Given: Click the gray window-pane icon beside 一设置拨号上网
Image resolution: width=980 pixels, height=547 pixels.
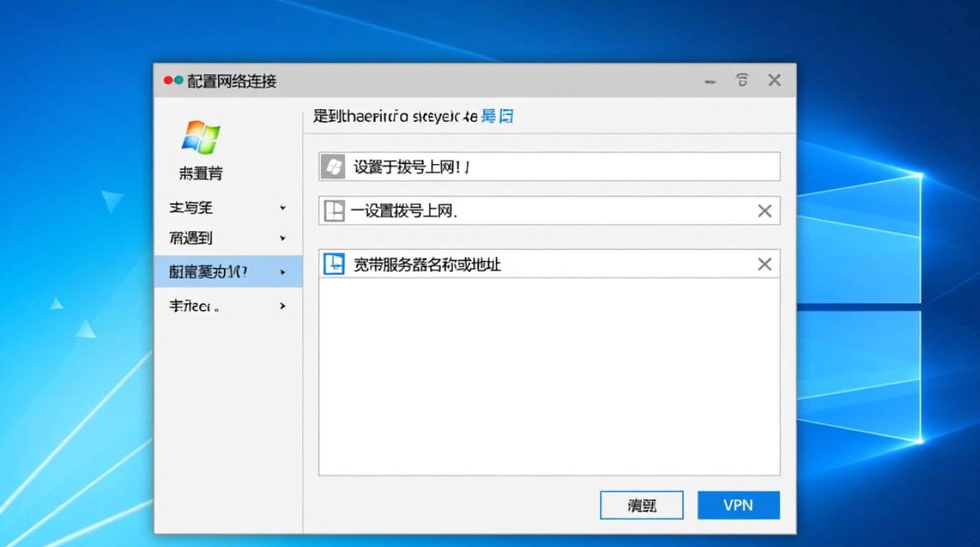Looking at the screenshot, I should [x=332, y=211].
